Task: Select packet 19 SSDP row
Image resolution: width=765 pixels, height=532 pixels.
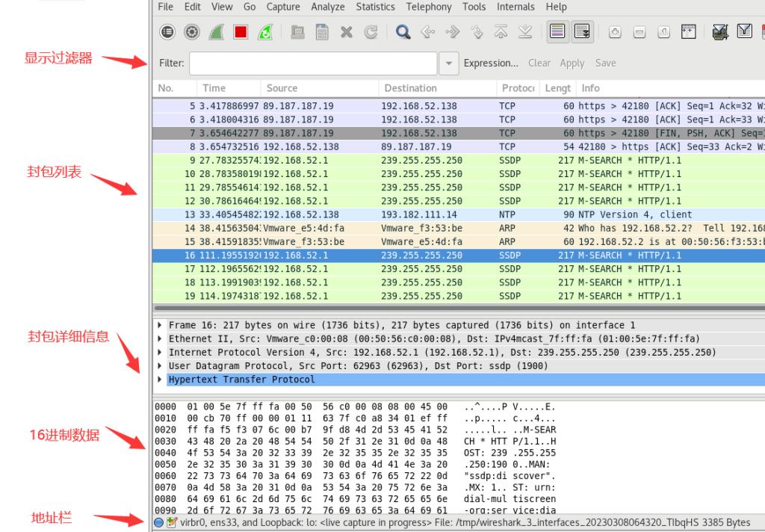Action: coord(459,296)
